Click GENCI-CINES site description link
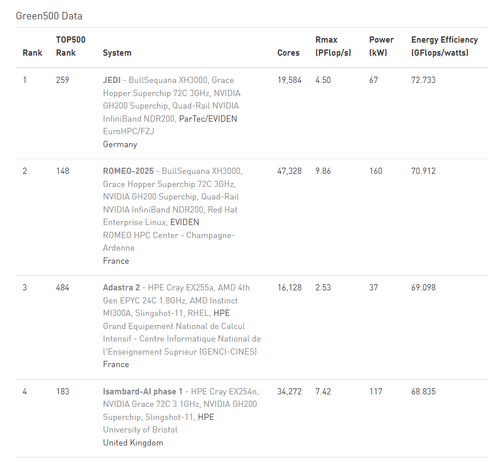The width and height of the screenshot is (499, 462). (182, 339)
